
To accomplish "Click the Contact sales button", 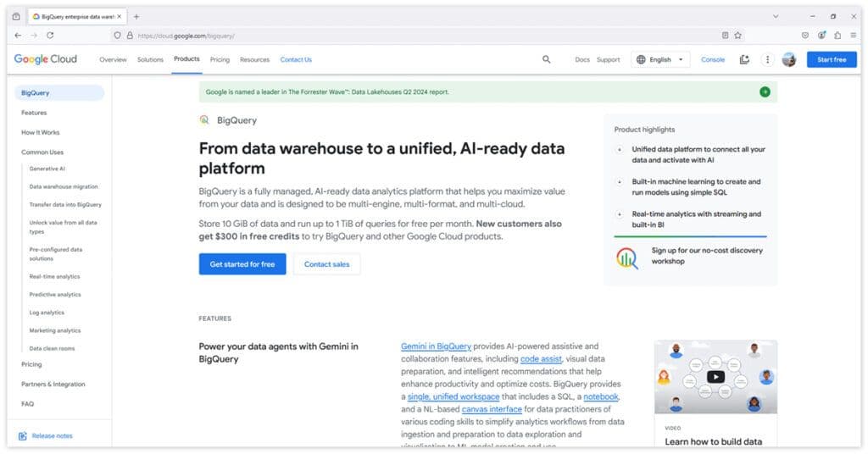I will [326, 263].
